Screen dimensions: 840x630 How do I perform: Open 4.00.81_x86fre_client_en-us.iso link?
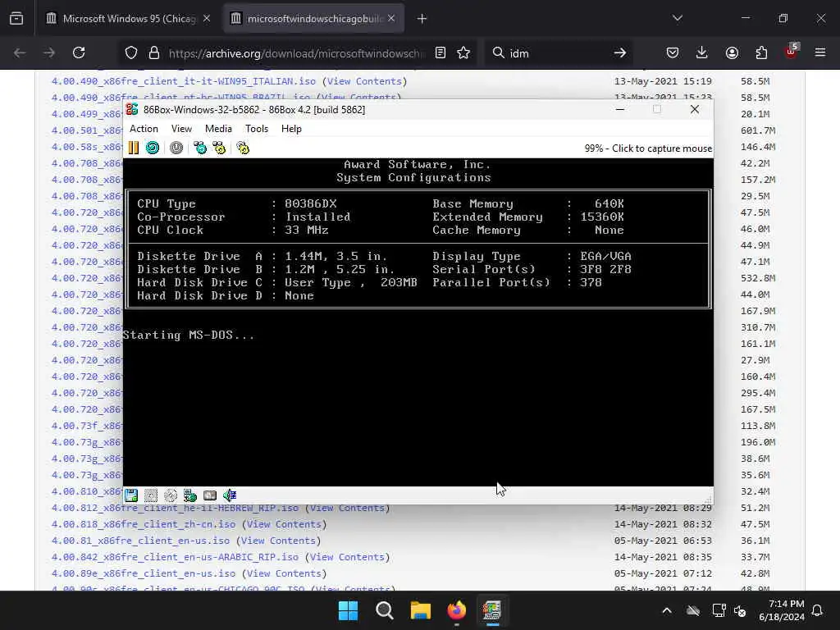[x=140, y=541]
